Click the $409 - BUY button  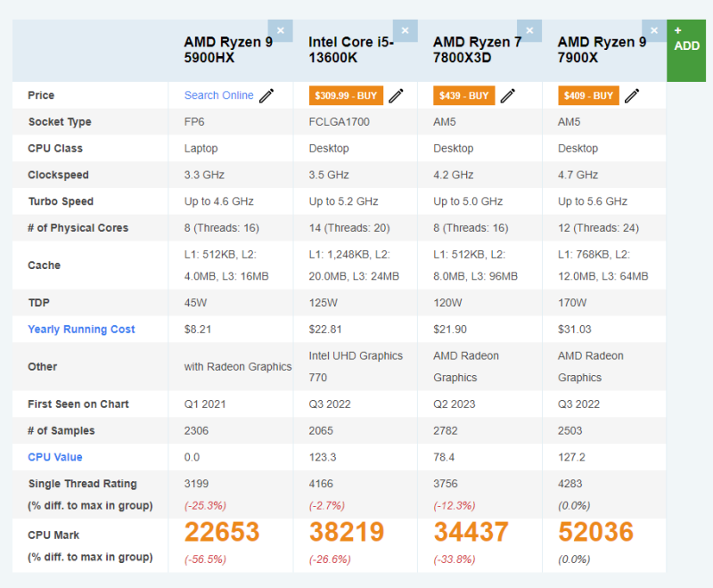pyautogui.click(x=588, y=95)
